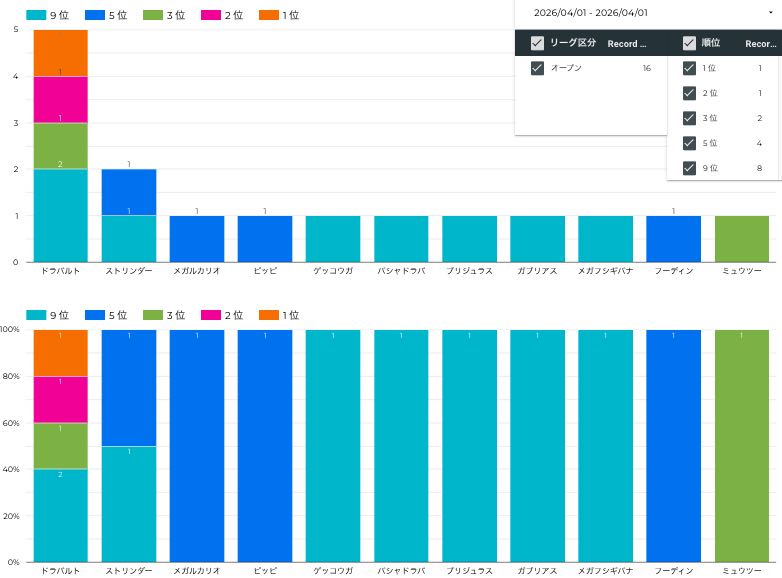Select the メガルカリオ bar in percentage chart

(x=197, y=445)
